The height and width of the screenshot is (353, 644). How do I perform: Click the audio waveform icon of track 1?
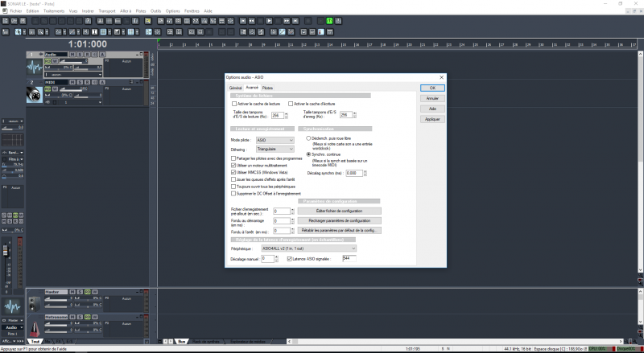(35, 67)
